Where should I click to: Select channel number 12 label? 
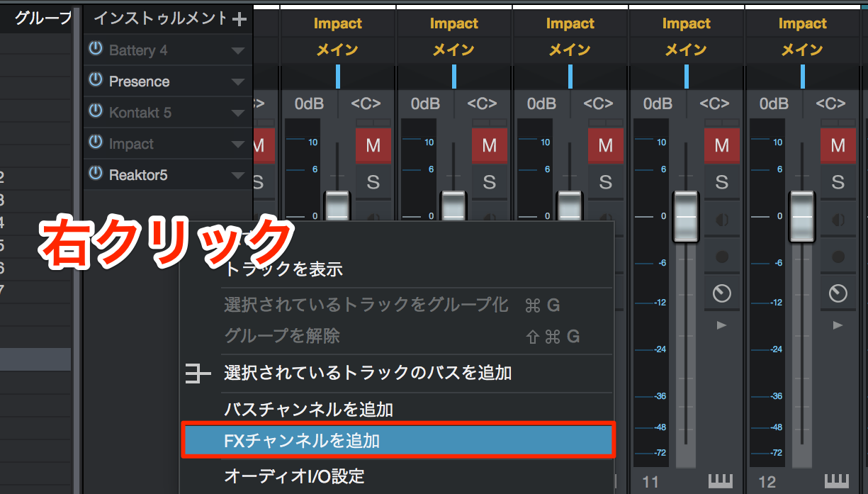tap(767, 482)
